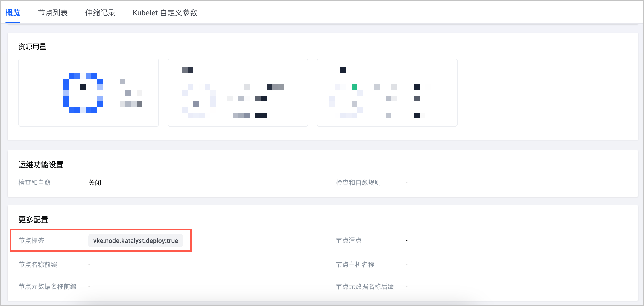Click the 资源用量 section title
Viewport: 644px width, 306px height.
tap(32, 47)
